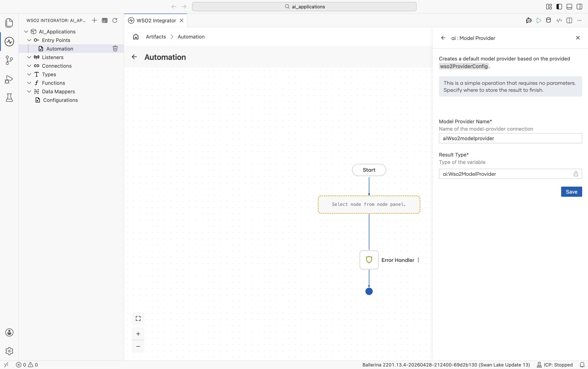Open the Testing flask view
The height and width of the screenshot is (369, 588).
[9, 98]
